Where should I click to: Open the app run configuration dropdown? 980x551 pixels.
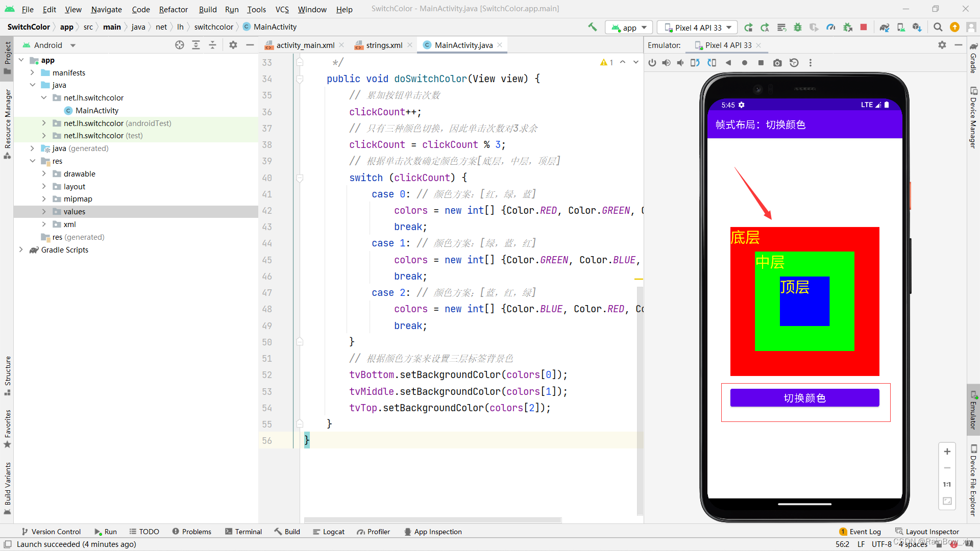629,27
